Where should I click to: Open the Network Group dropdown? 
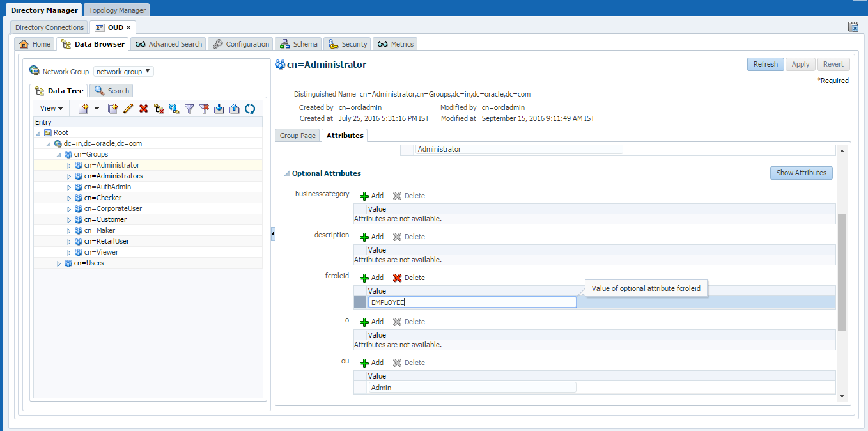click(124, 72)
